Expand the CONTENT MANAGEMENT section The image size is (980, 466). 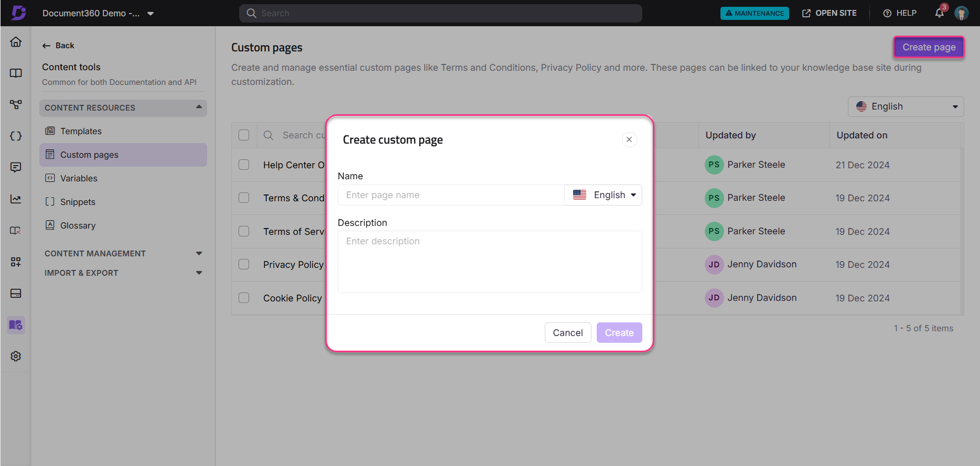click(x=123, y=253)
